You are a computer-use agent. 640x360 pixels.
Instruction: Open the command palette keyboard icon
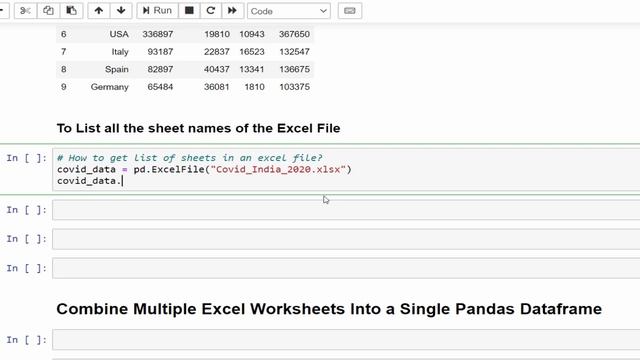(x=350, y=11)
